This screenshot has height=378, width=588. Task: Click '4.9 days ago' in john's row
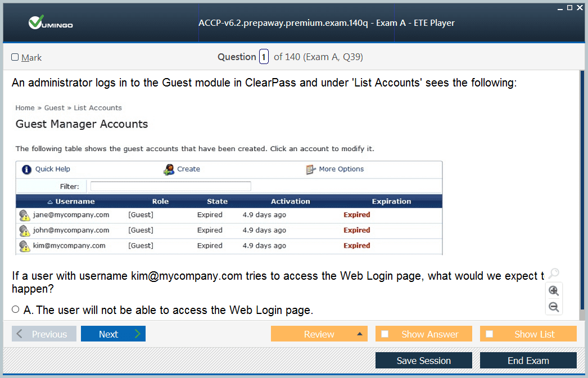[x=264, y=230]
